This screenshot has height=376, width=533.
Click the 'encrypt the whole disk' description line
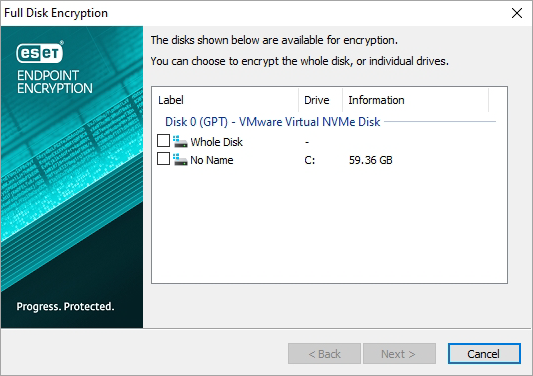click(299, 61)
